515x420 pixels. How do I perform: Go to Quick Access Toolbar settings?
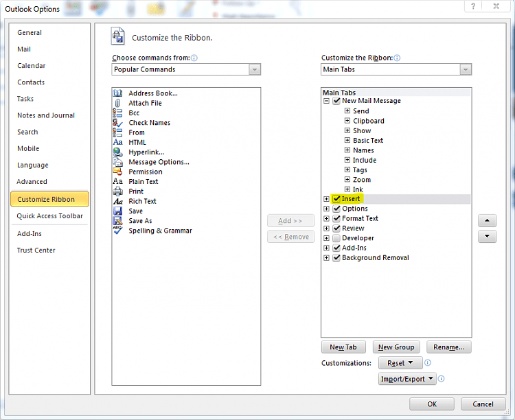(50, 216)
